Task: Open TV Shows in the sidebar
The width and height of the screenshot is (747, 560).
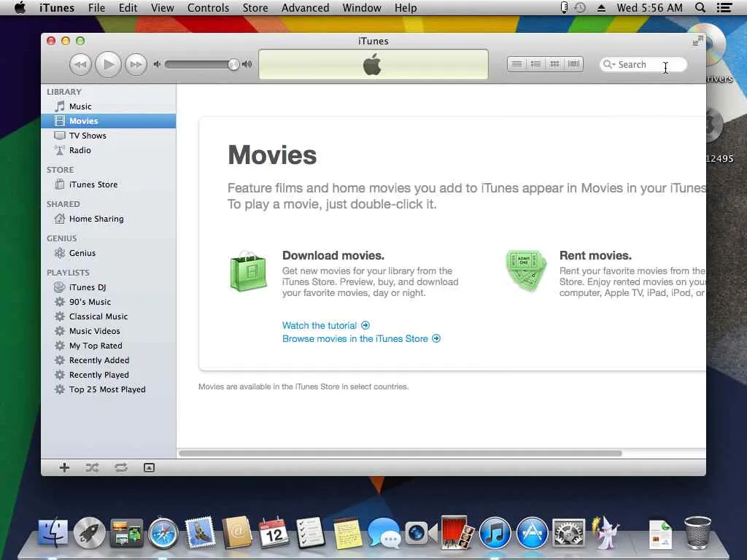Action: [x=108, y=136]
